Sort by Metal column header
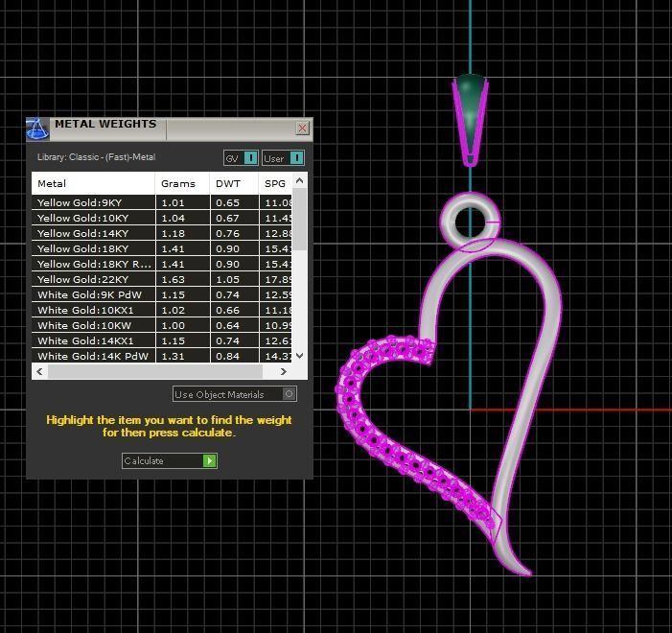Viewport: 672px width, 633px height. click(93, 183)
